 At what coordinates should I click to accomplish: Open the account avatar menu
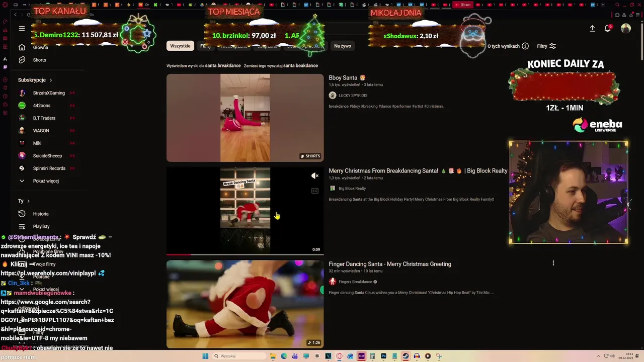point(626,29)
